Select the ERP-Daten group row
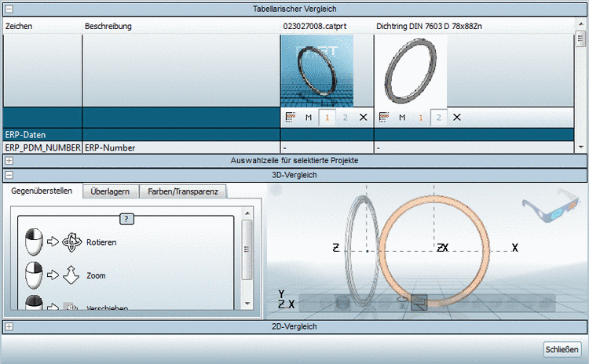 pos(288,135)
